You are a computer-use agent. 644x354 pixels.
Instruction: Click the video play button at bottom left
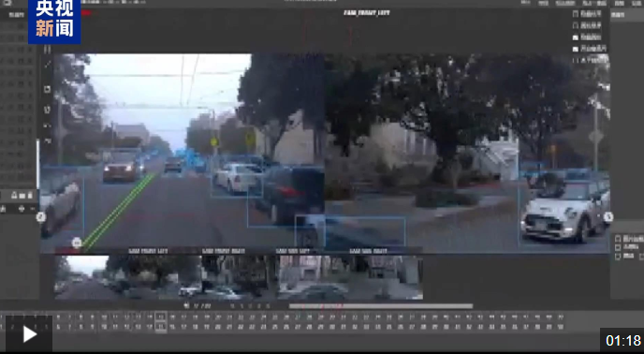coord(29,334)
